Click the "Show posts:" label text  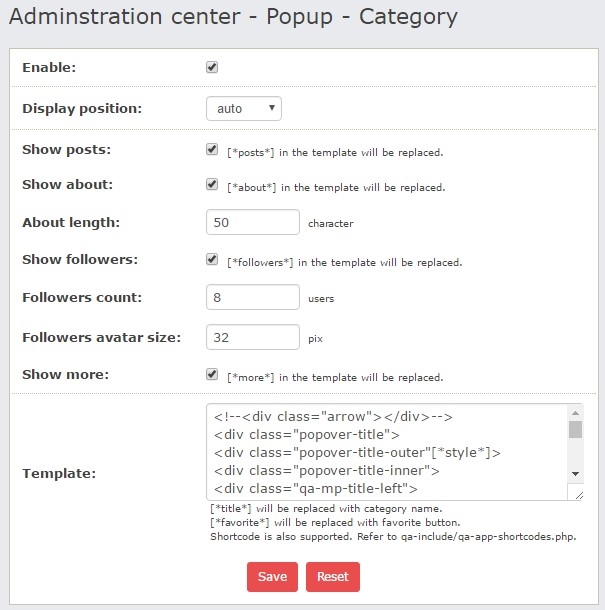[66, 150]
